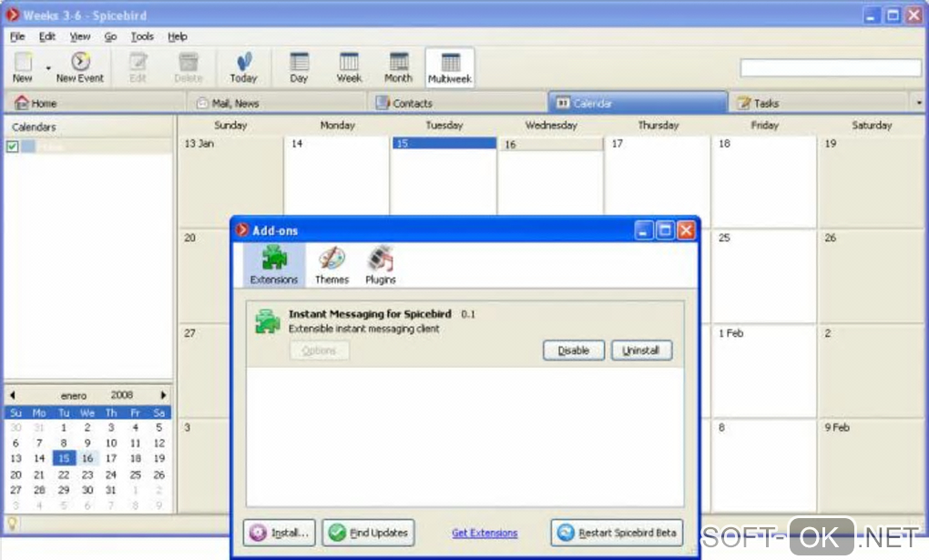Disable the Instant Messaging extension
Screen dimensions: 929x560
574,351
